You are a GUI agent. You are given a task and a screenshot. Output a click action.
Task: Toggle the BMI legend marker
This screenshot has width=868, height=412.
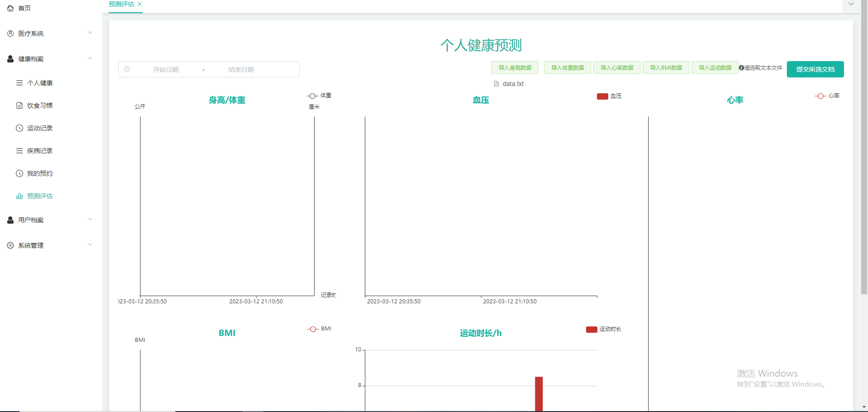(313, 329)
